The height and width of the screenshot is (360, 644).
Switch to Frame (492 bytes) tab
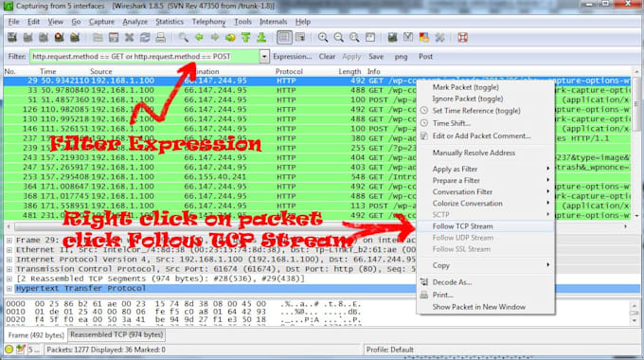point(36,335)
